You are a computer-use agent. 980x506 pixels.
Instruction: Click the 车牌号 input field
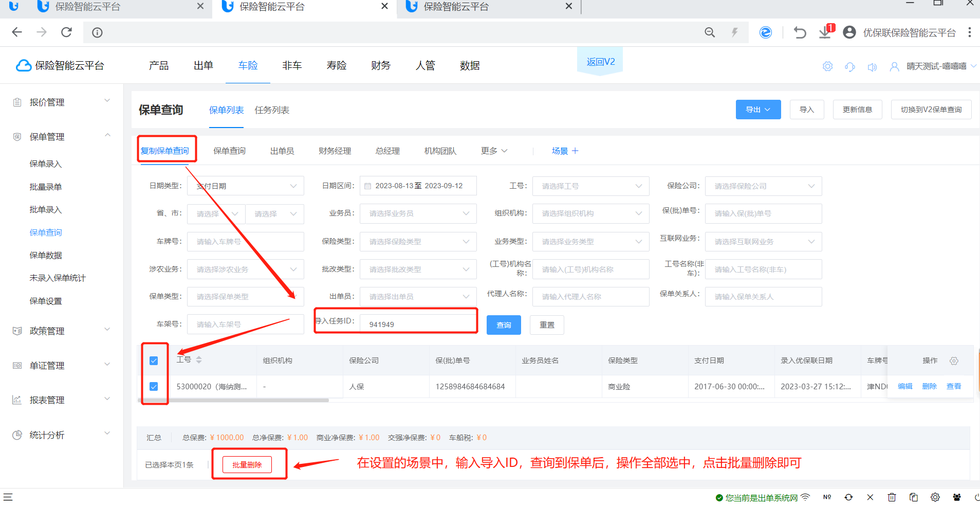pos(246,242)
